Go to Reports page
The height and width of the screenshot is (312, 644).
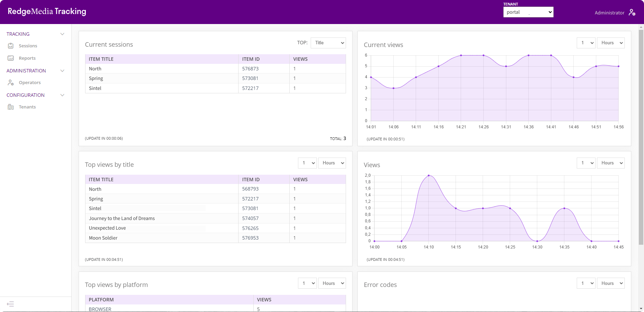tap(27, 58)
